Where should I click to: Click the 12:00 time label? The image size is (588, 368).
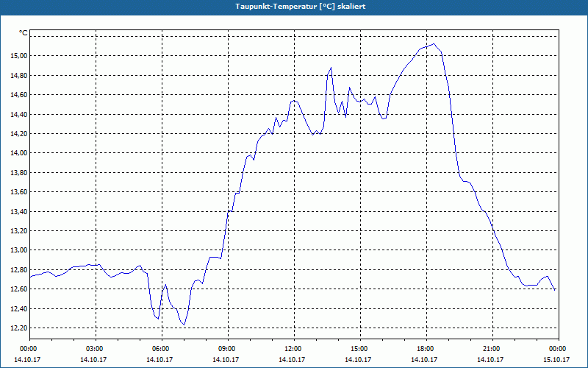click(x=294, y=349)
